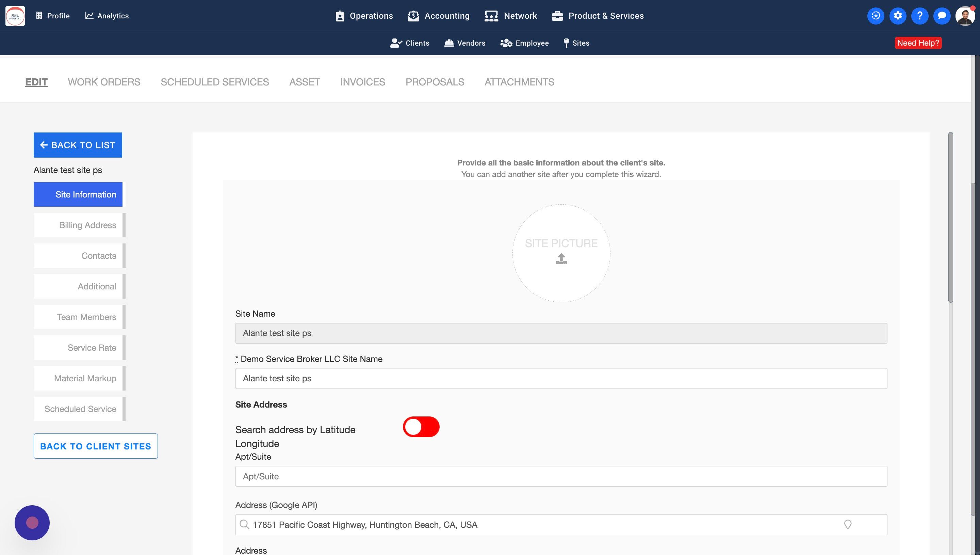Open the help question mark icon

pyautogui.click(x=919, y=16)
